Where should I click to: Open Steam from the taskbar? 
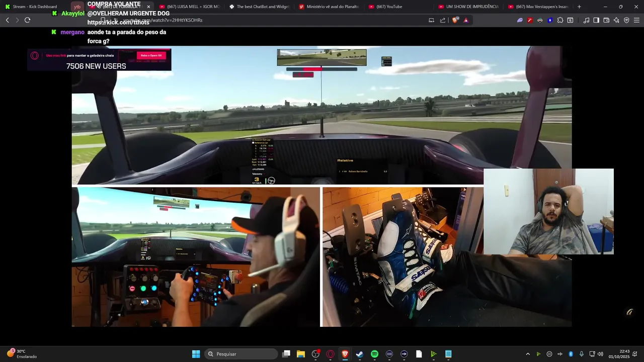(x=360, y=354)
